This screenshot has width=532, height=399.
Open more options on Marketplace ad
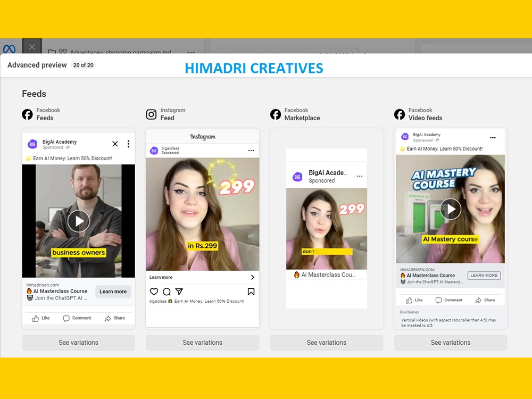(359, 176)
